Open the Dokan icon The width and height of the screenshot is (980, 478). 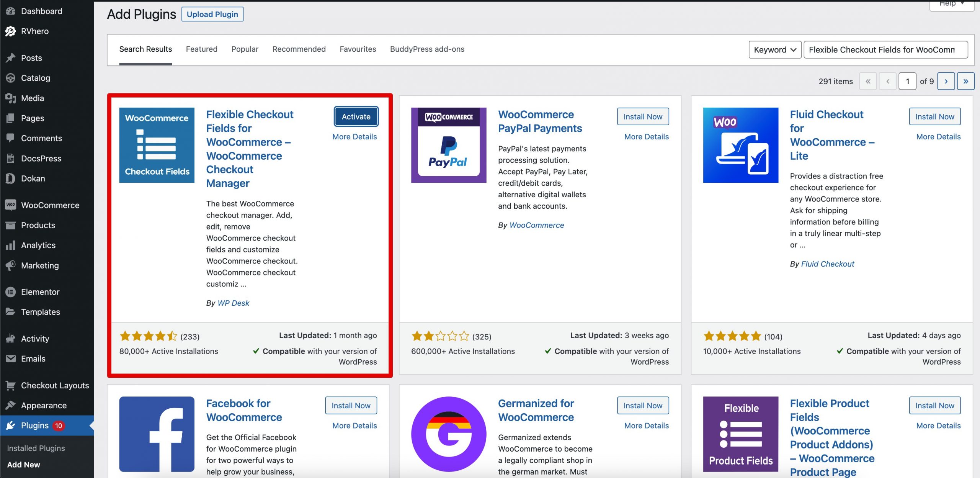click(11, 178)
